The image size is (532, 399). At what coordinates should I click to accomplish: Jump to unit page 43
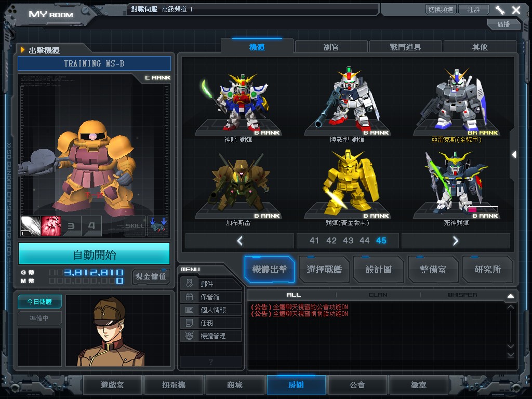point(348,241)
